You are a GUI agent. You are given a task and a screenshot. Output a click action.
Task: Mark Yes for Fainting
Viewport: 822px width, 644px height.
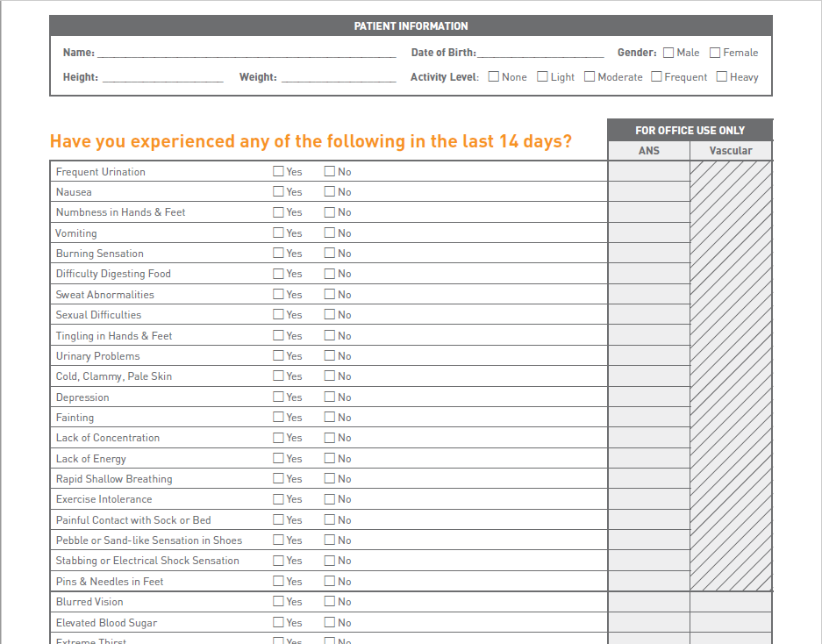click(x=278, y=417)
